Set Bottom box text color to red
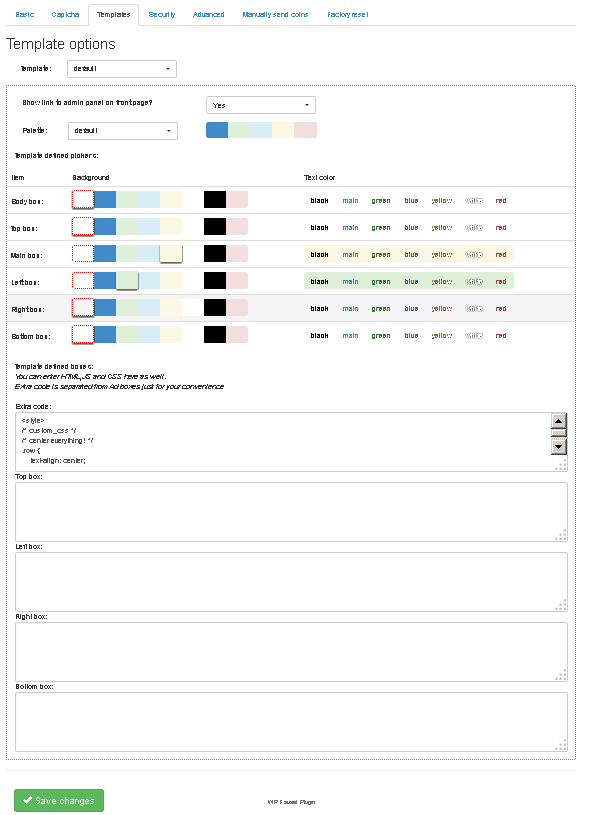 pyautogui.click(x=501, y=336)
